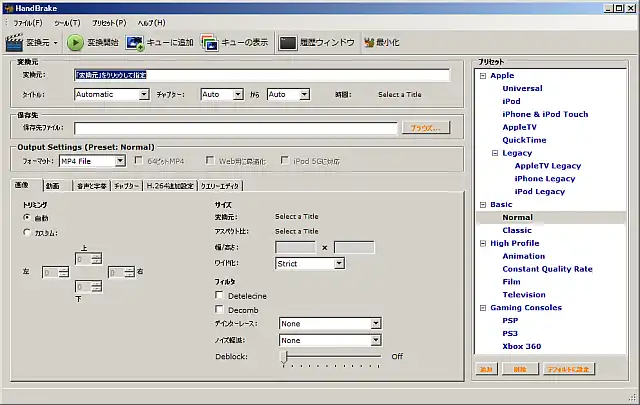Open the denoise None dropdown
Image resolution: width=640 pixels, height=405 pixels.
[x=330, y=340]
